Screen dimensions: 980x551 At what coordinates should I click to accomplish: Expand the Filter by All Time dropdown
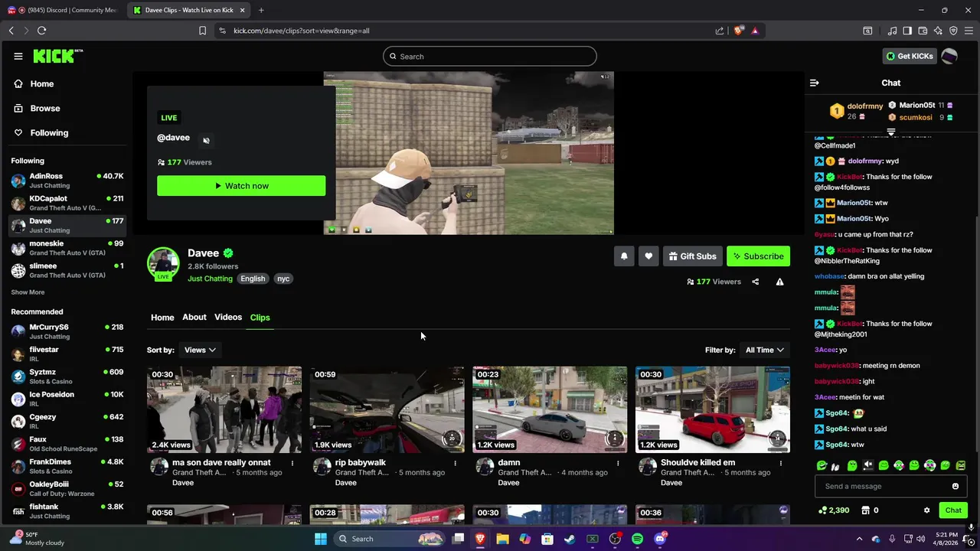coord(764,350)
